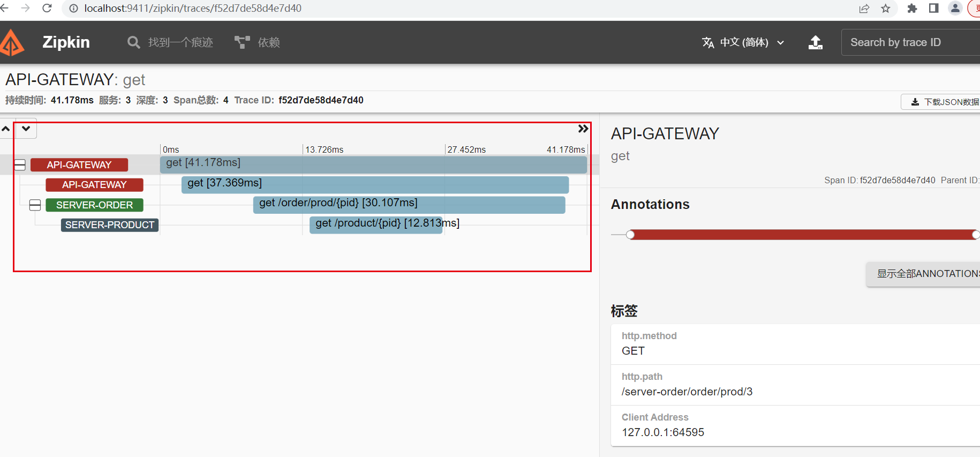Go back with the browser arrow

4,8
